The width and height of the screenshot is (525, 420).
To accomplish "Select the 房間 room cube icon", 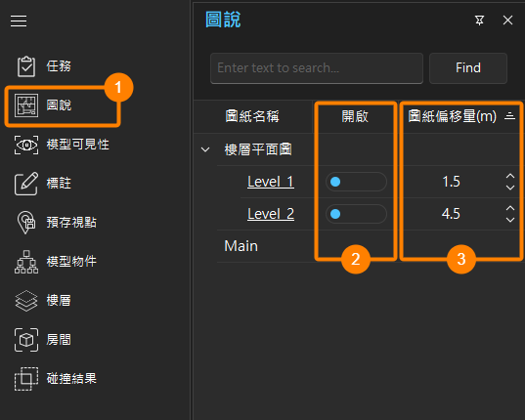I will pyautogui.click(x=26, y=340).
